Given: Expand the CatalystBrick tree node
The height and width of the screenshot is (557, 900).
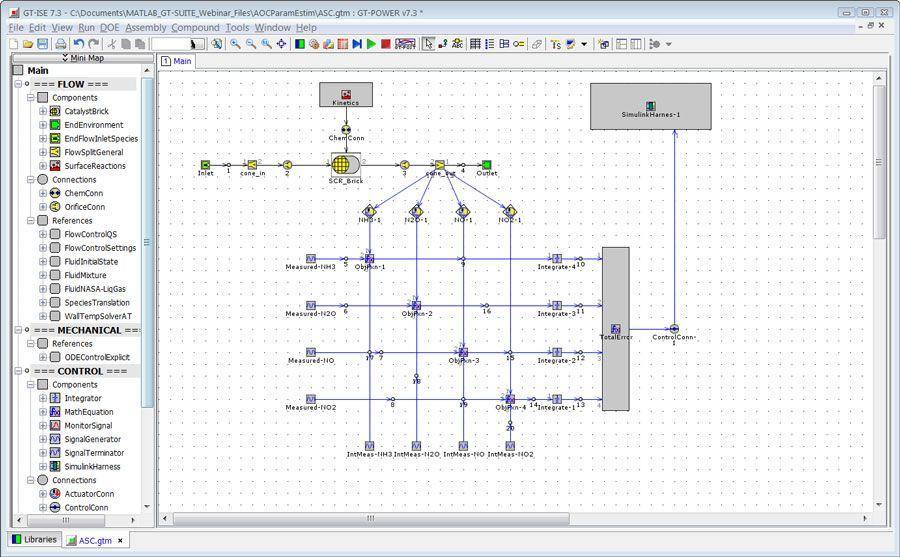Looking at the screenshot, I should click(43, 111).
